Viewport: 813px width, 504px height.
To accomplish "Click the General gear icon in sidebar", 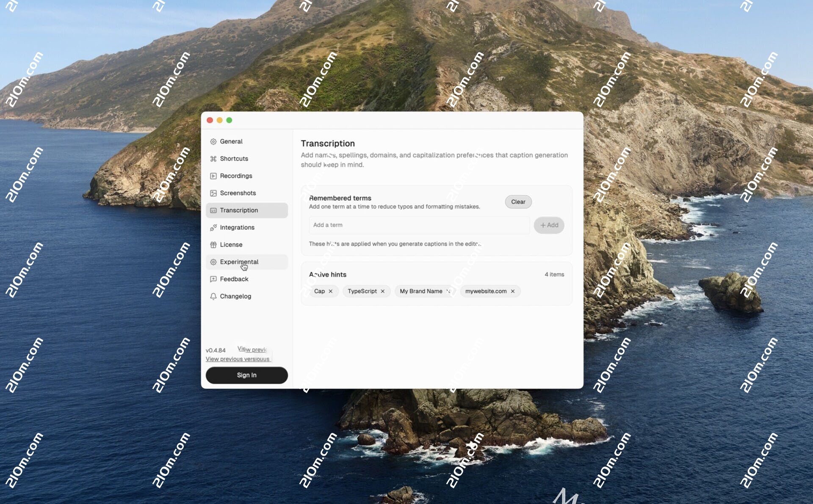I will 213,141.
